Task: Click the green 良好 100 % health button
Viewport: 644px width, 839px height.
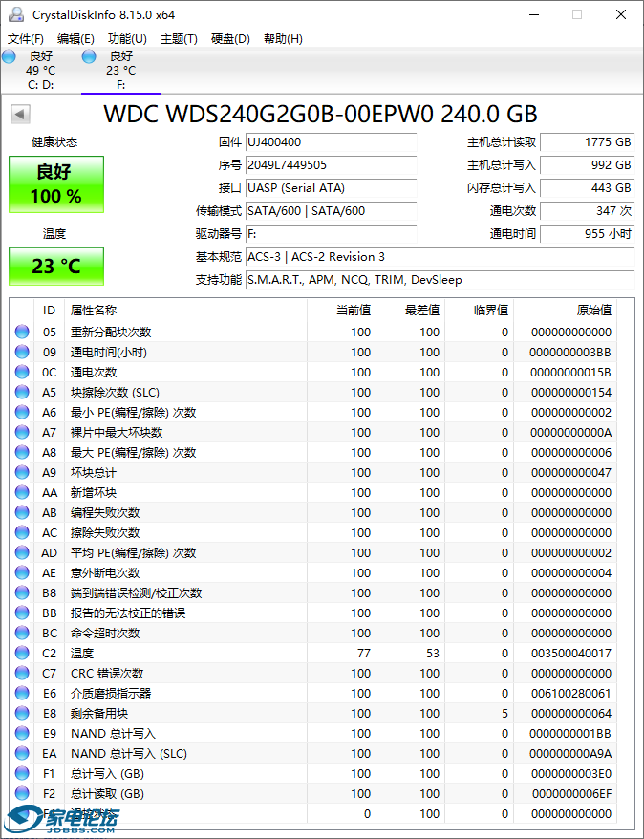Action: click(x=56, y=184)
